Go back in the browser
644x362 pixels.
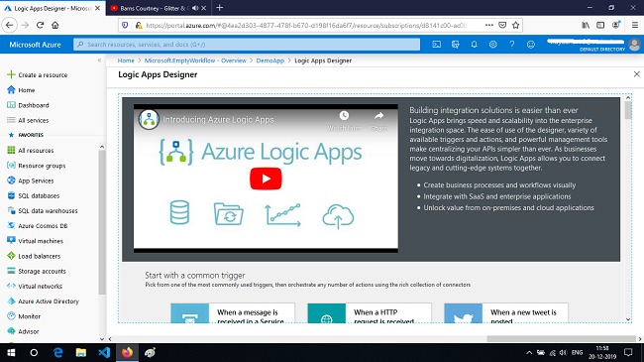click(x=10, y=25)
